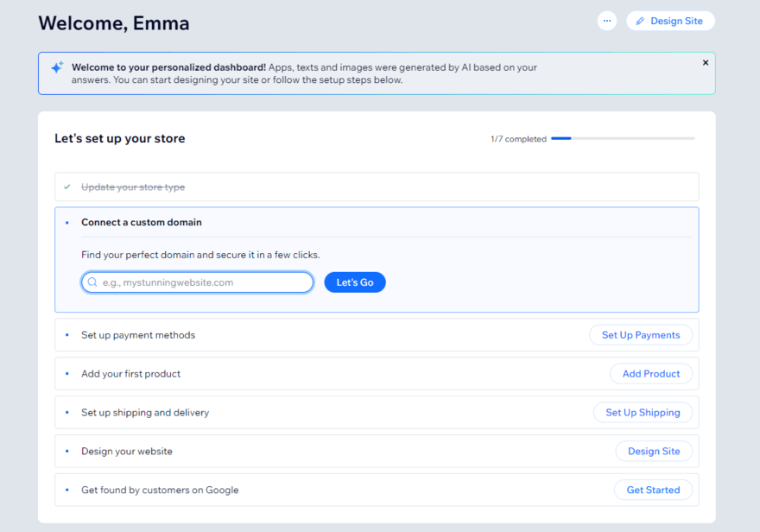Open the completed Update your store type step
This screenshot has width=760, height=532.
click(x=377, y=187)
